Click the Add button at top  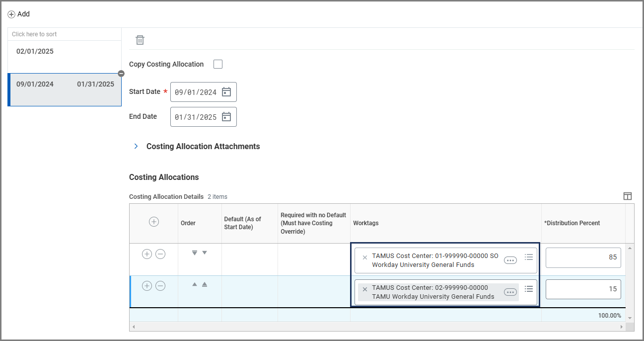(19, 14)
